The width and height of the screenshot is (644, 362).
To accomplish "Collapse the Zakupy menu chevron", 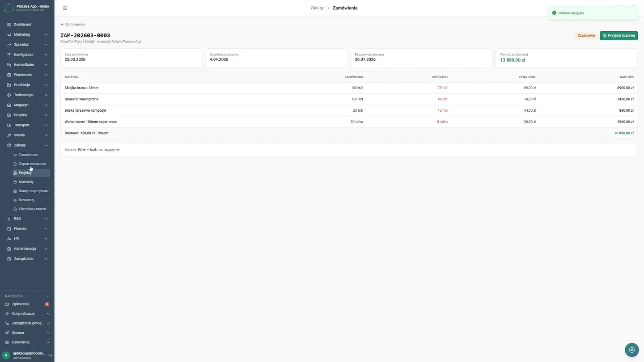I will (46, 145).
